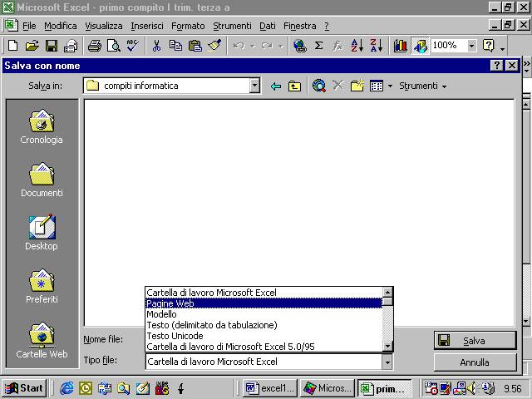This screenshot has width=532, height=399.
Task: Open Cartelle Web in the places bar
Action: click(x=42, y=340)
